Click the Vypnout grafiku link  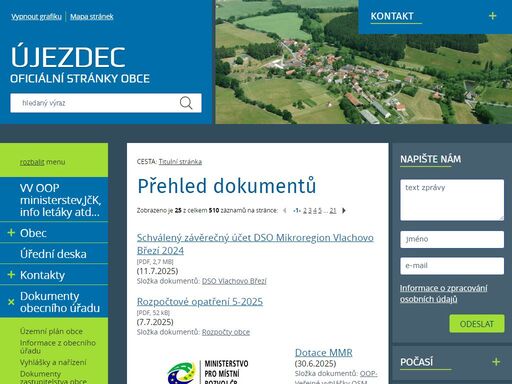tap(36, 17)
